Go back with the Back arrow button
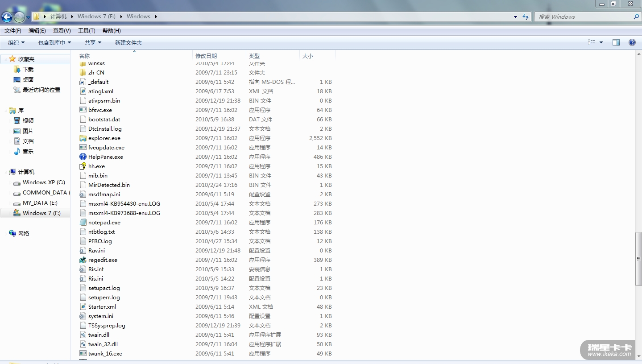Viewport: 642px width, 364px height. click(x=7, y=17)
